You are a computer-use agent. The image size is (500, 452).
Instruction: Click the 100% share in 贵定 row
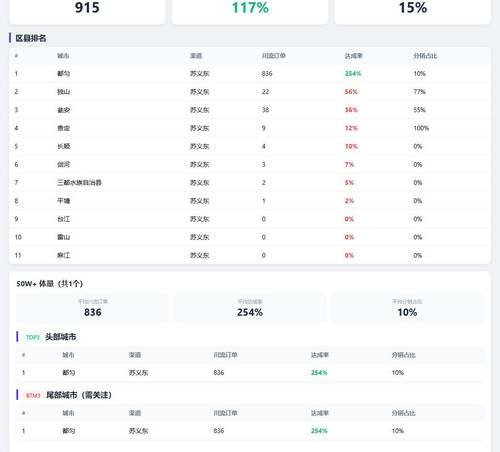coord(421,128)
